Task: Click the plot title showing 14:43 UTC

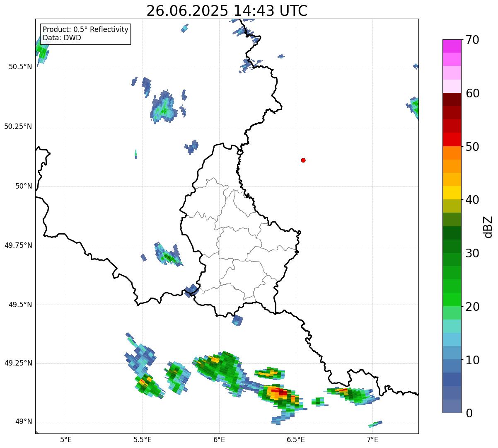Action: (x=227, y=10)
